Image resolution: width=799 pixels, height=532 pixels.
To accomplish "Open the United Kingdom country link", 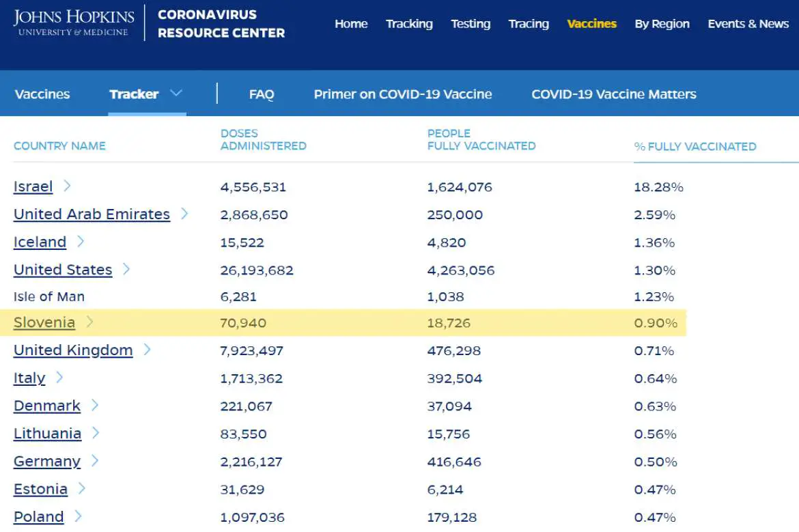I will 73,350.
